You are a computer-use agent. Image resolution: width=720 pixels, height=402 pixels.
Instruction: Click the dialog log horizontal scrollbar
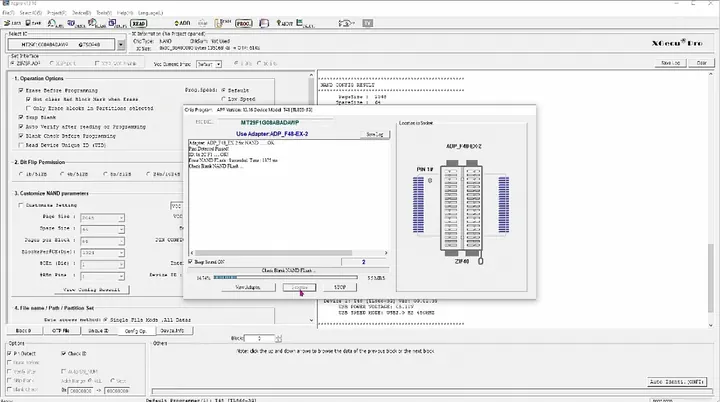[x=289, y=253]
